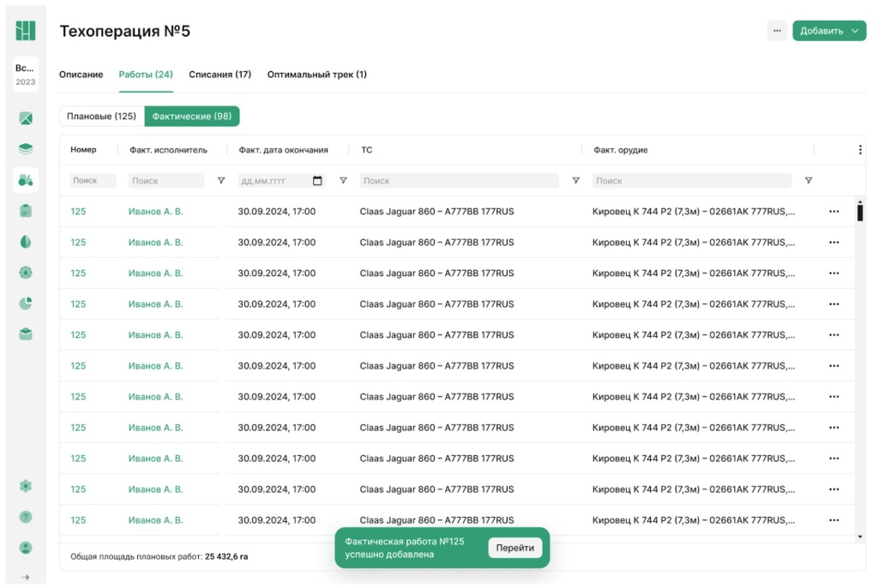Click the pie chart icon in sidebar
Image resolution: width=878 pixels, height=588 pixels.
click(x=26, y=303)
